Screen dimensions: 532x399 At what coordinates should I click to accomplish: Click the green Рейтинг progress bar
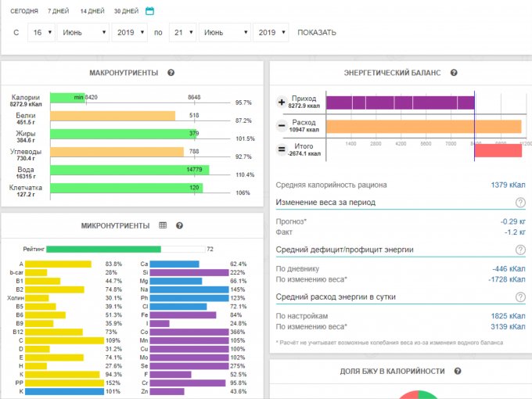pyautogui.click(x=103, y=249)
